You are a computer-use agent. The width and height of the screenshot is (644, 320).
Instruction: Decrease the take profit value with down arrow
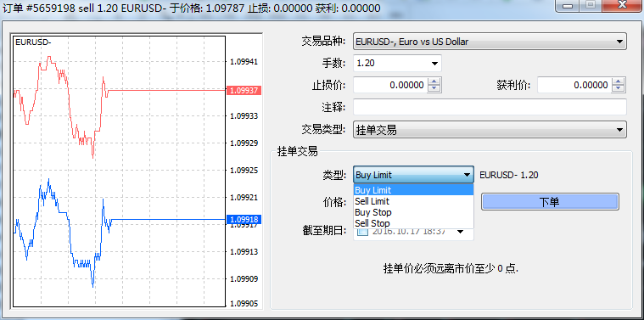point(619,89)
